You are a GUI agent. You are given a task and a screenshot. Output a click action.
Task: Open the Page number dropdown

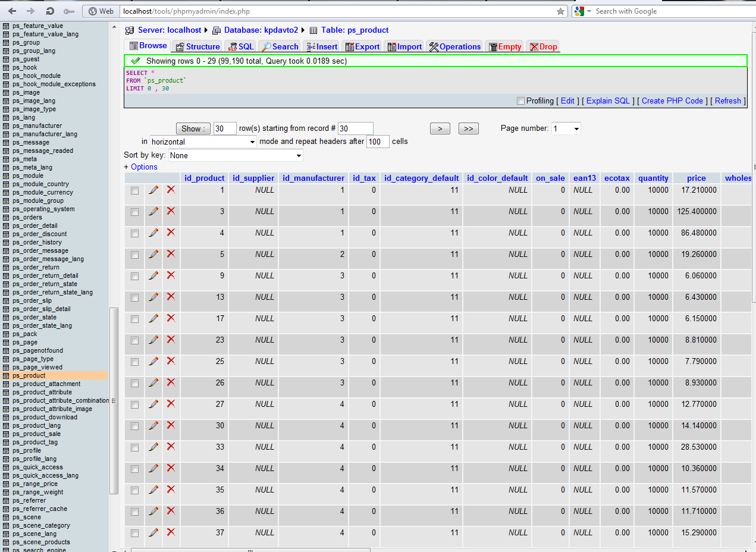click(x=566, y=128)
